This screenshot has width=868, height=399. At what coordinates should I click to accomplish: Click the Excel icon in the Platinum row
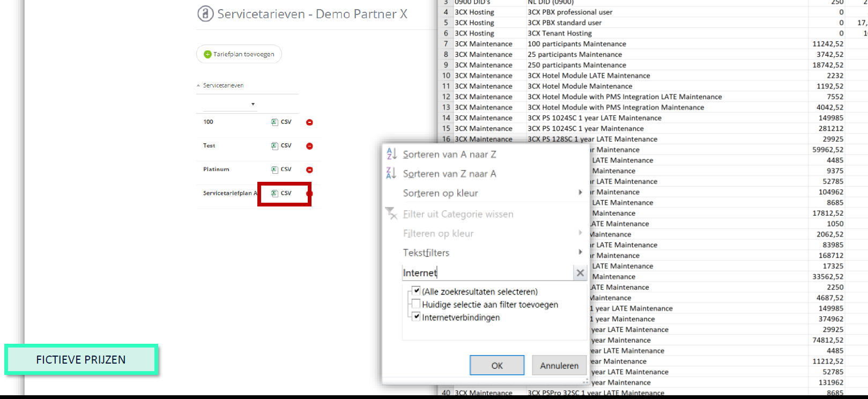275,169
